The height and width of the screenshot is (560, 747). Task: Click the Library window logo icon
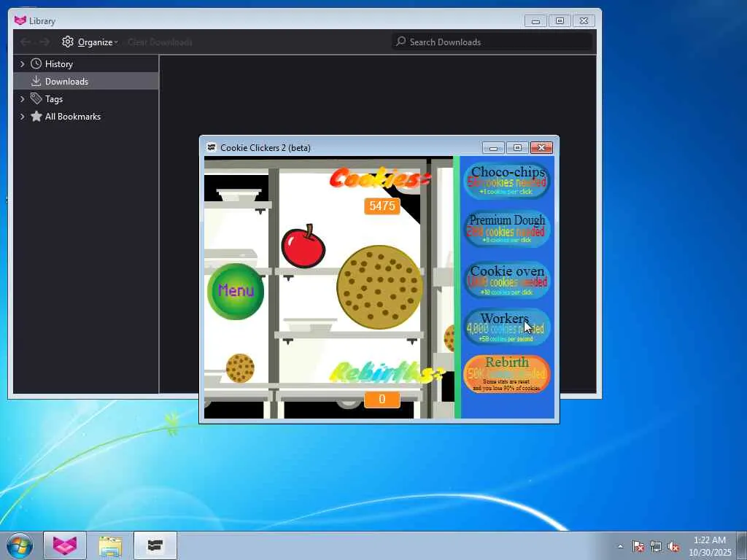click(20, 20)
